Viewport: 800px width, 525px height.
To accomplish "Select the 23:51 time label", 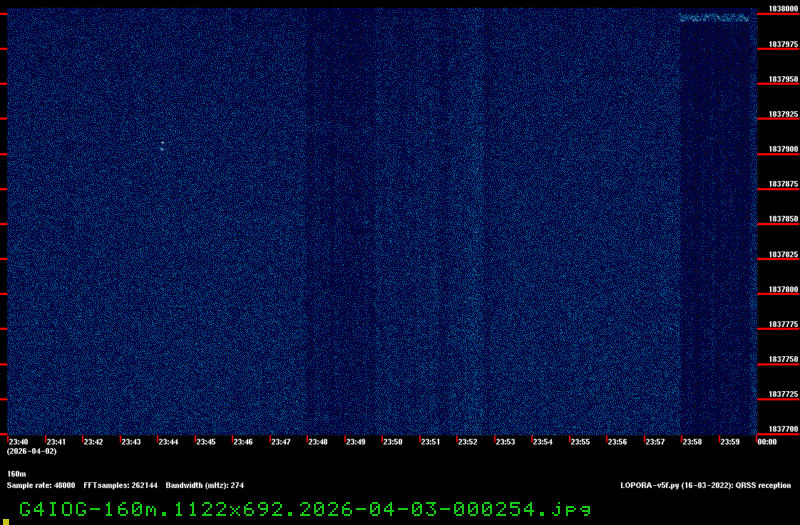I will [x=431, y=442].
